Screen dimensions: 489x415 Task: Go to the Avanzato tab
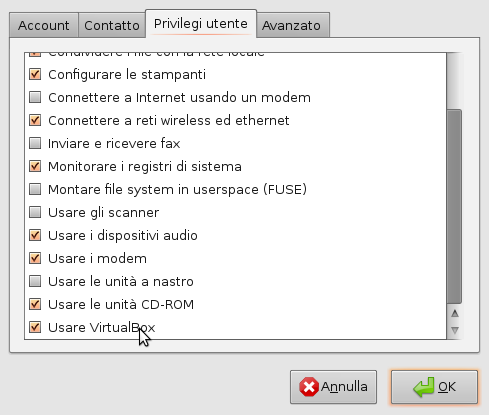tap(291, 25)
